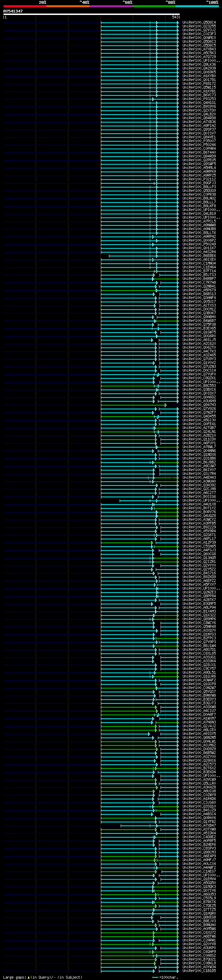Select hit label UniRef100_P35007
Viewport: 222px width, 980px height.
coord(199,141)
